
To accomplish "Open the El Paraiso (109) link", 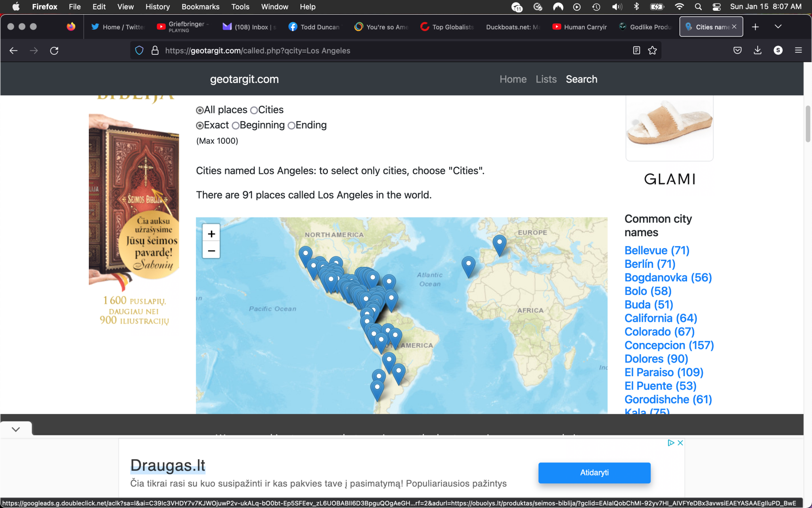I will (664, 372).
